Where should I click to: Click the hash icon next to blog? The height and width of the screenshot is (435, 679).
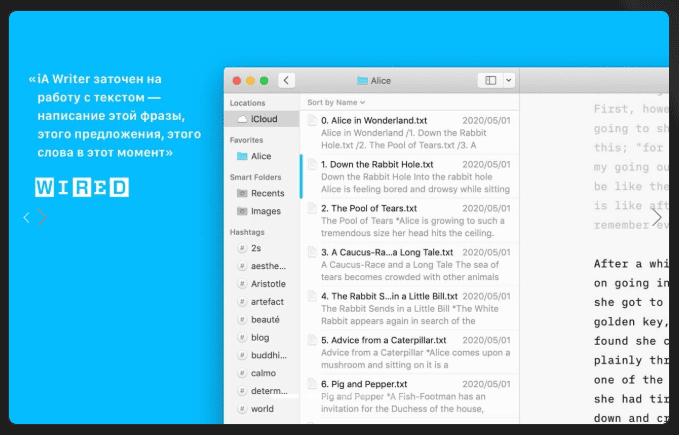(x=242, y=338)
